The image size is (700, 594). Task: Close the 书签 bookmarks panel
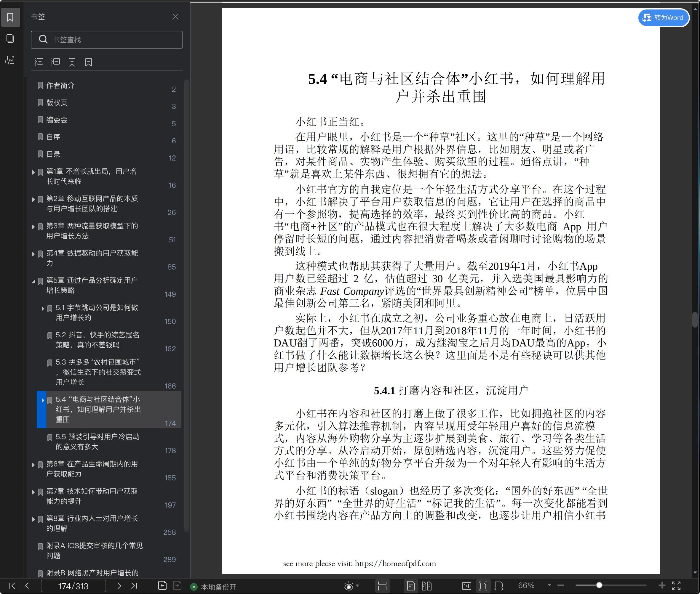pos(175,17)
